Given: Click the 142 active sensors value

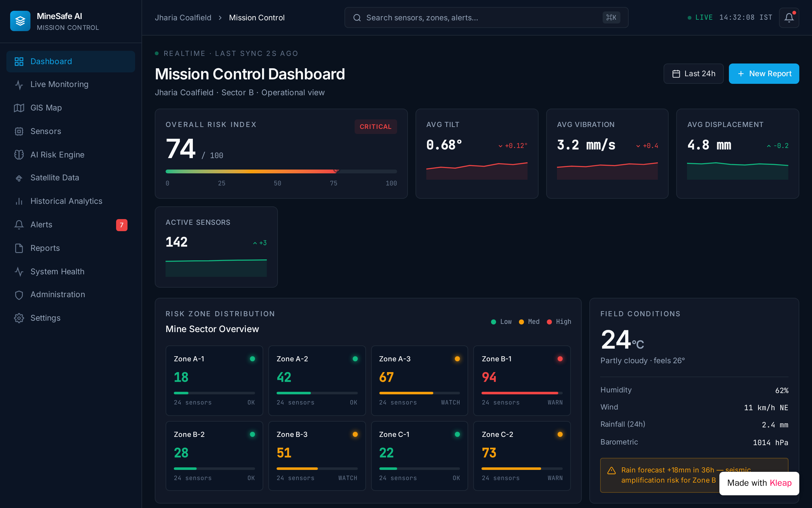Looking at the screenshot, I should tap(176, 242).
